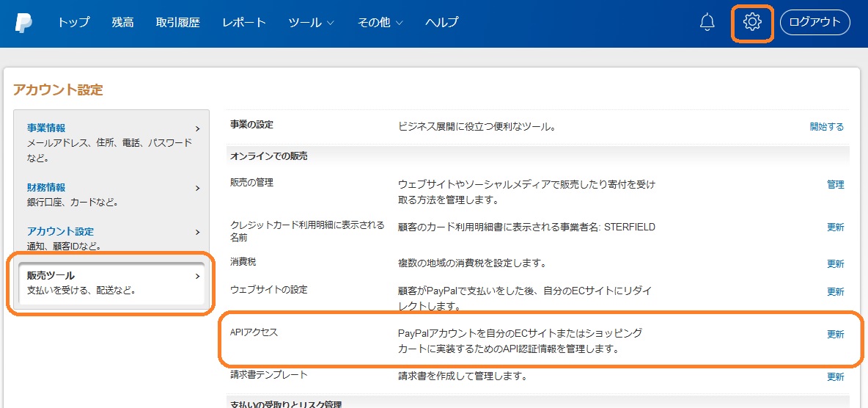Click 更新 for 請求書テンプレート
868x408 pixels.
835,376
